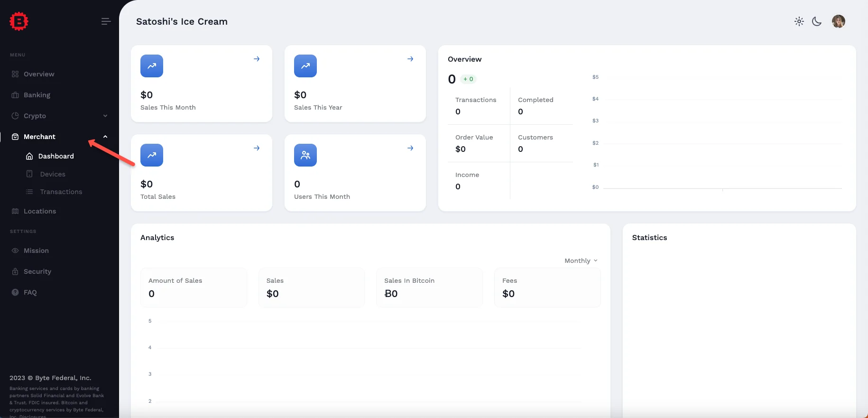This screenshot has height=418, width=868.
Task: Click the Dashboard home icon
Action: click(29, 156)
